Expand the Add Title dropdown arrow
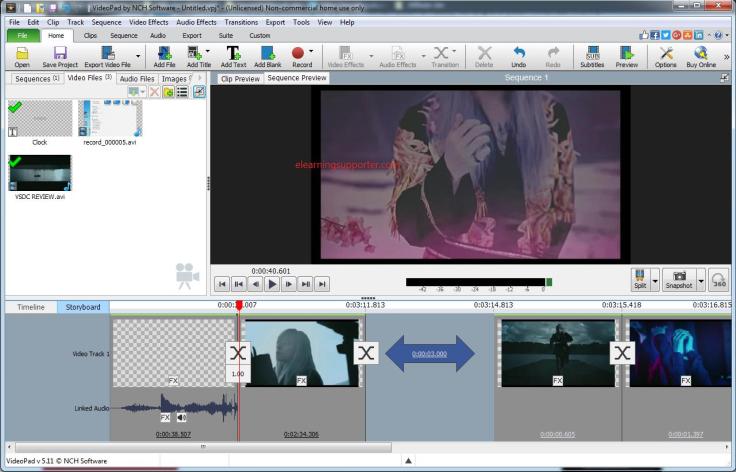The height and width of the screenshot is (472, 736). coord(208,51)
